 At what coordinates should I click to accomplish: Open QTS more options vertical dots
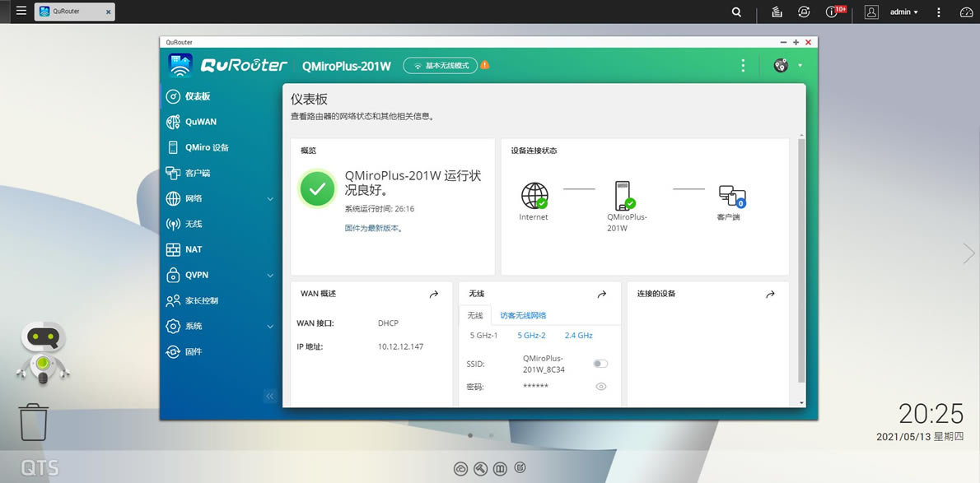(939, 12)
